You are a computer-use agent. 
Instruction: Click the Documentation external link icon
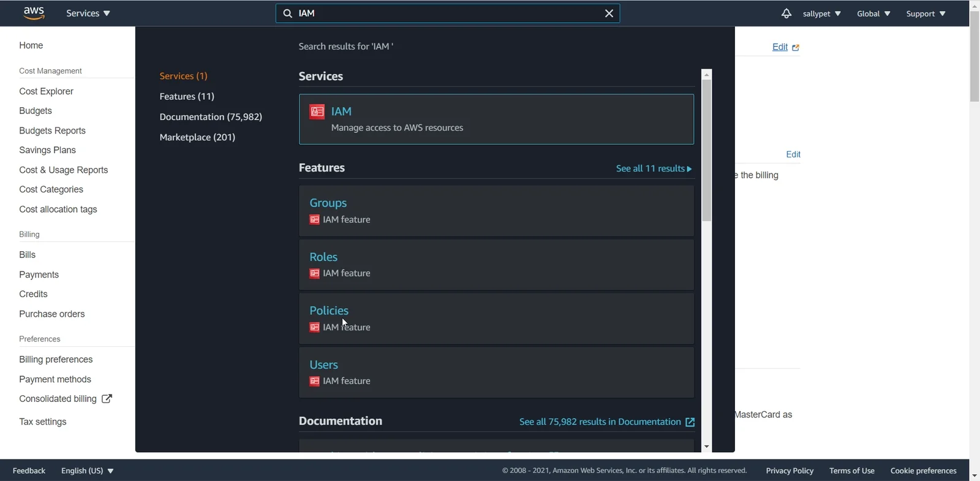click(x=690, y=422)
